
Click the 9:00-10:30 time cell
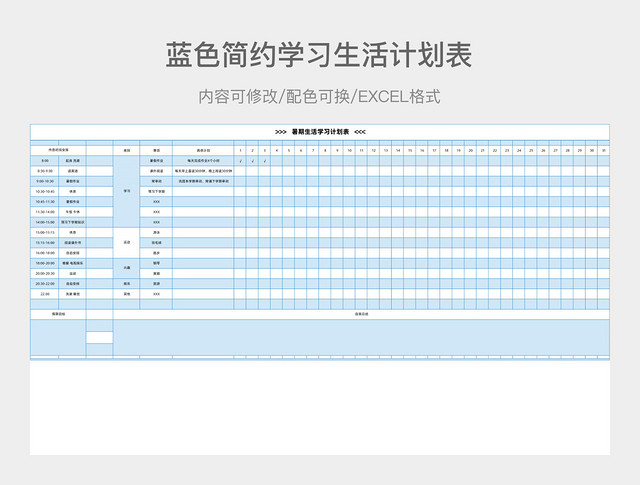[x=45, y=181]
